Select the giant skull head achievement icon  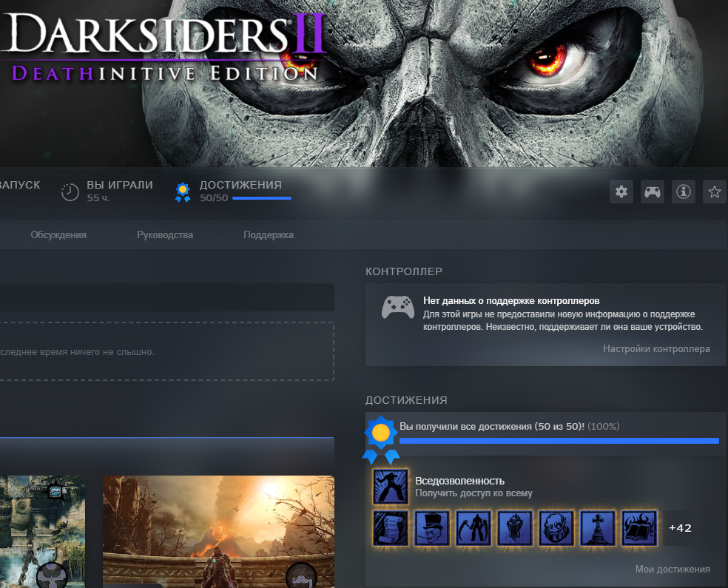click(556, 528)
